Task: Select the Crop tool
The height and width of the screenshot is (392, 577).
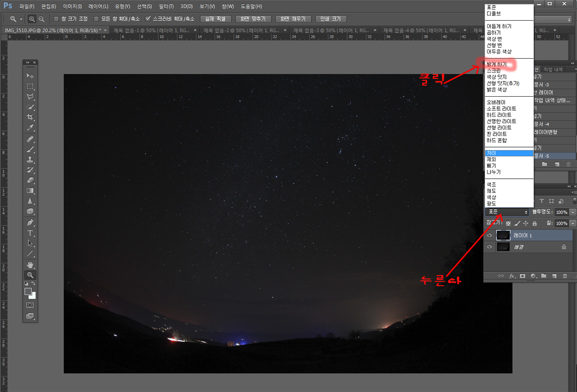Action: tap(30, 117)
